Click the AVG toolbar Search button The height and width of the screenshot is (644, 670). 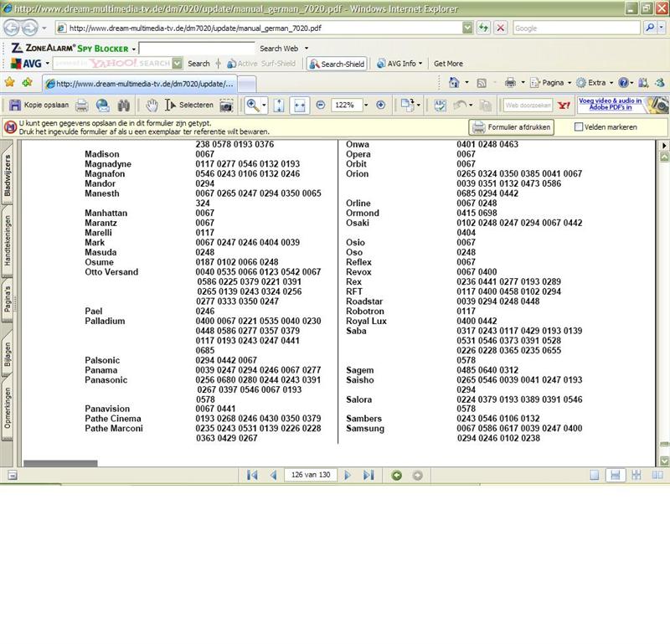point(198,64)
